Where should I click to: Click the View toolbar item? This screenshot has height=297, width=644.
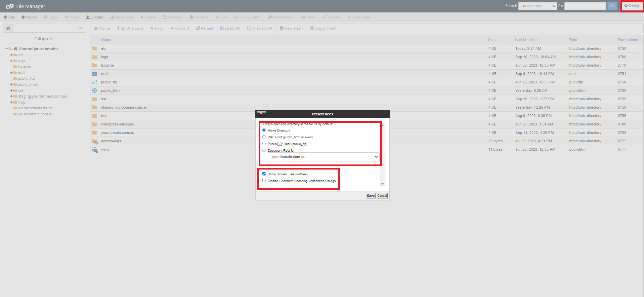click(x=308, y=17)
